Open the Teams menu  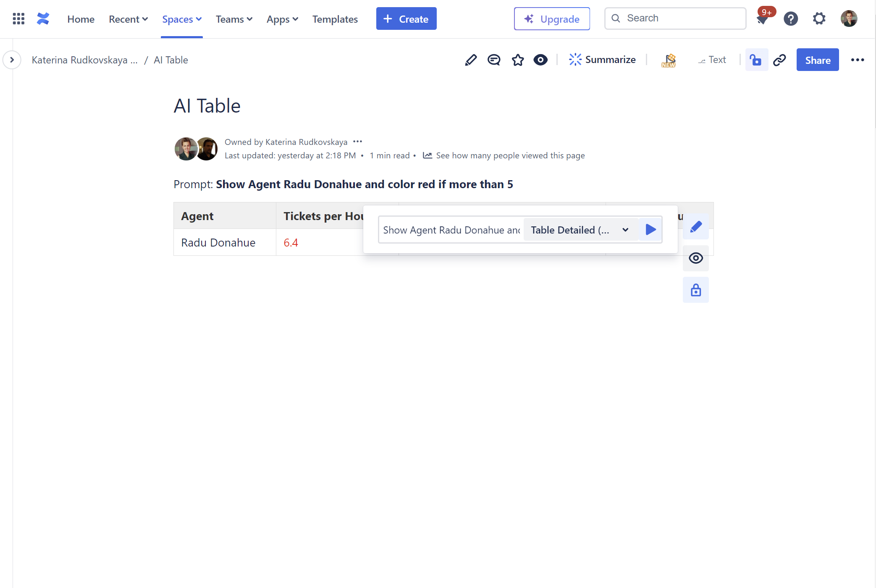(x=234, y=19)
